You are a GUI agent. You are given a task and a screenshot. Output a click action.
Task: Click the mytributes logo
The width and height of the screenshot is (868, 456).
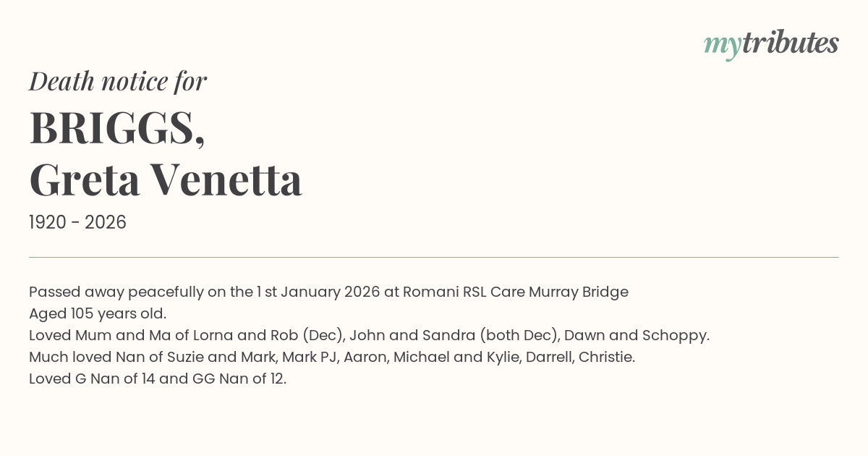770,43
